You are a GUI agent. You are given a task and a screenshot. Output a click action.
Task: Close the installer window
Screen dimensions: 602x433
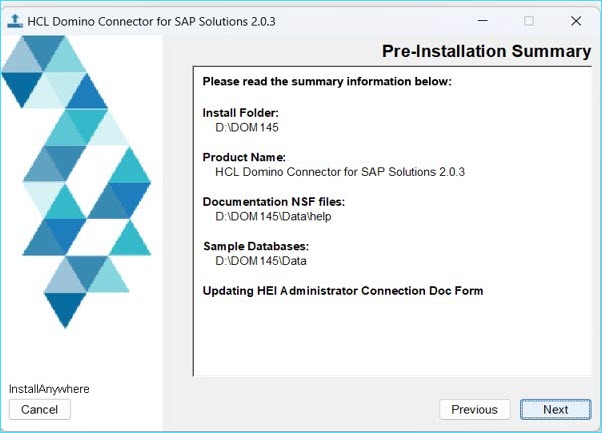(576, 21)
